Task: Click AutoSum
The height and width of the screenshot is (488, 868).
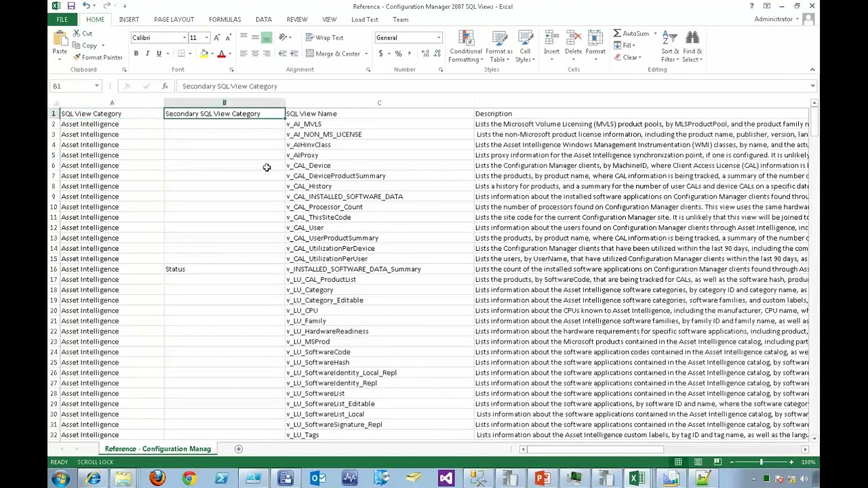Action: 631,34
